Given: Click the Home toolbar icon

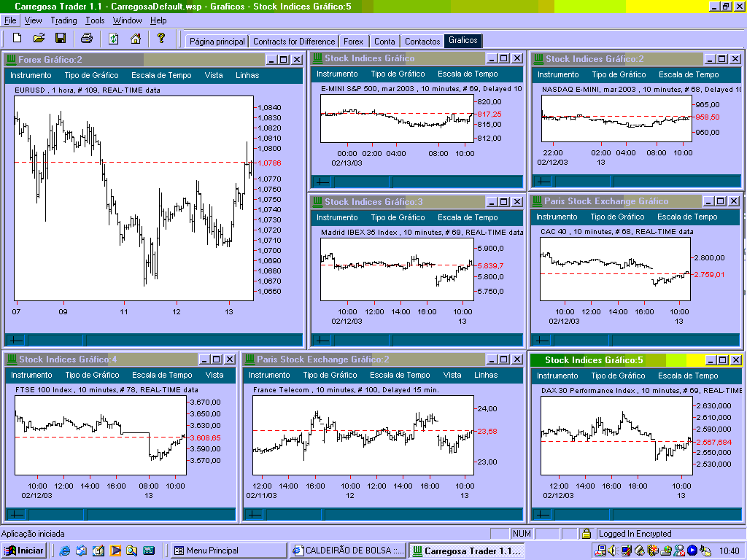Looking at the screenshot, I should [135, 38].
